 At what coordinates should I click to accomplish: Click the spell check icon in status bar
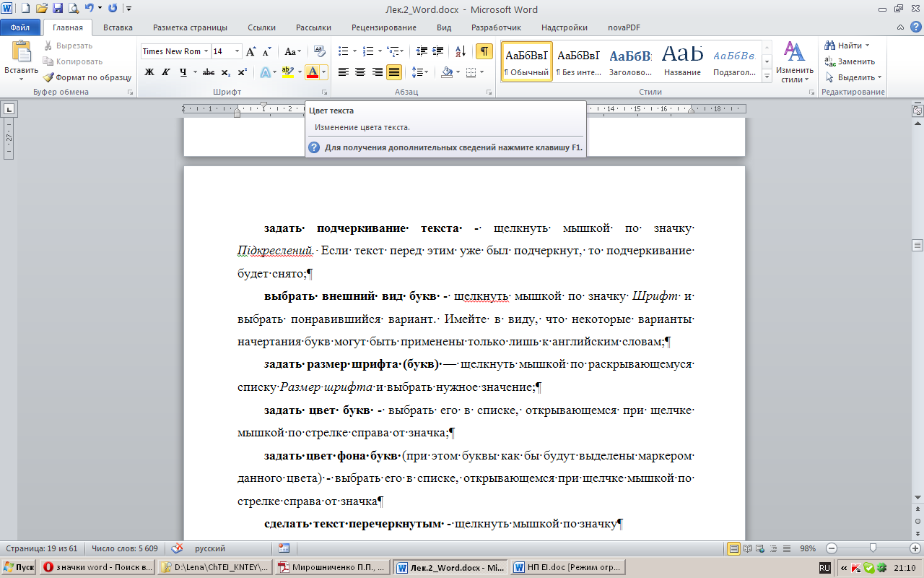(177, 548)
